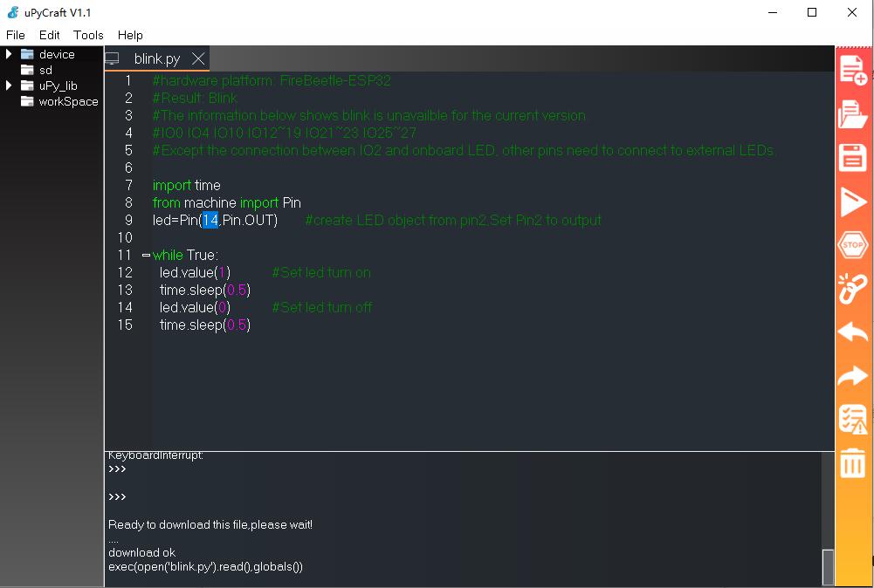The width and height of the screenshot is (874, 588).
Task: Stop execution with the STOP icon
Action: coord(853,245)
